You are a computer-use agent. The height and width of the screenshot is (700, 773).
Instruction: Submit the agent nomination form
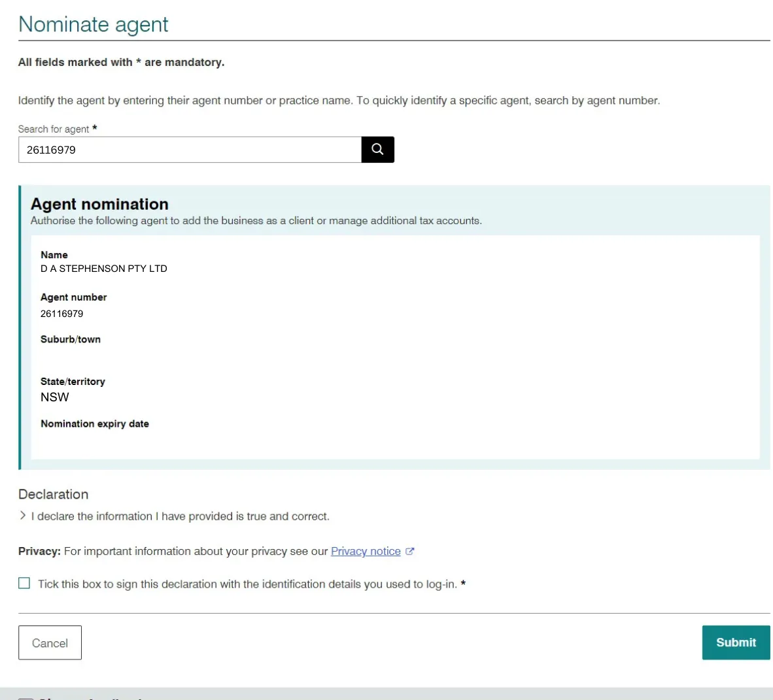tap(736, 642)
